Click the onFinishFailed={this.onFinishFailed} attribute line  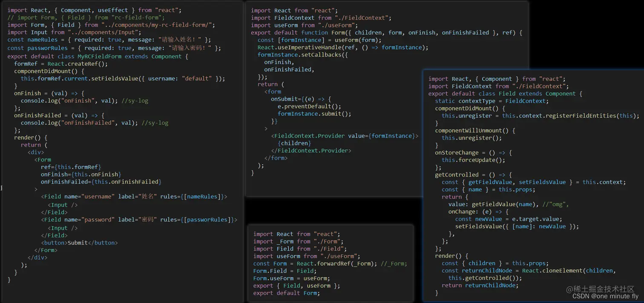101,182
